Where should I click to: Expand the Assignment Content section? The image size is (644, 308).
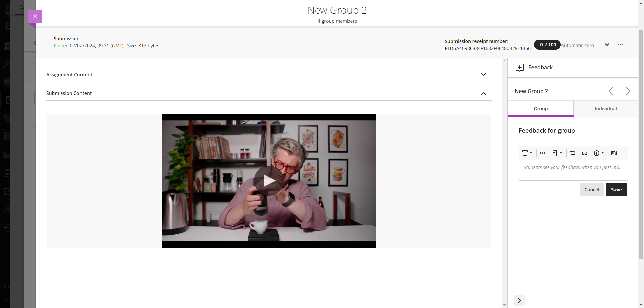(484, 74)
